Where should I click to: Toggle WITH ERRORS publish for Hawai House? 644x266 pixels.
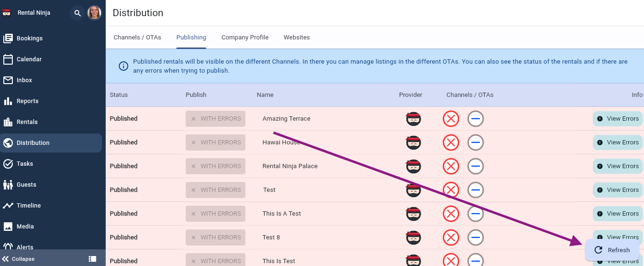click(x=215, y=142)
